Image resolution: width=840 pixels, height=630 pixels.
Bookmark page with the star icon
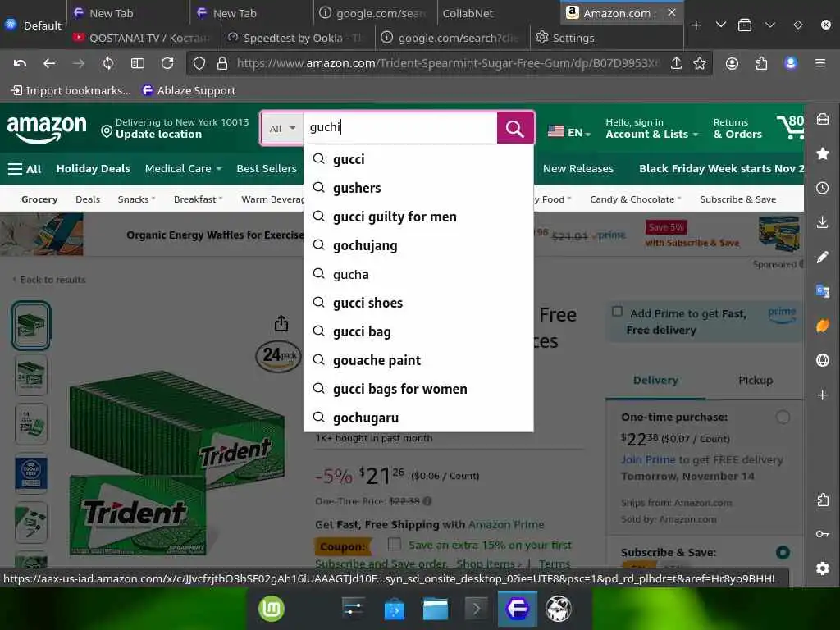coord(700,63)
